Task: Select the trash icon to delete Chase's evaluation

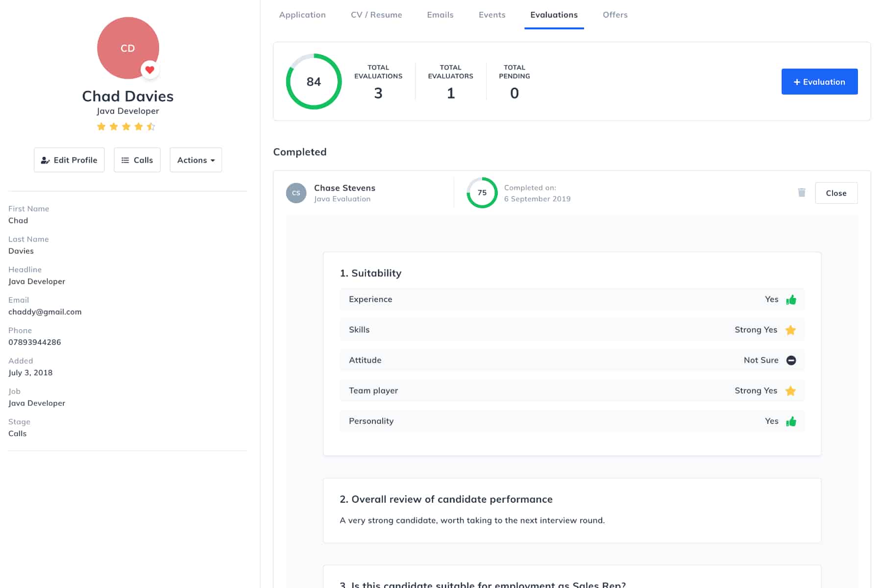Action: 802,193
